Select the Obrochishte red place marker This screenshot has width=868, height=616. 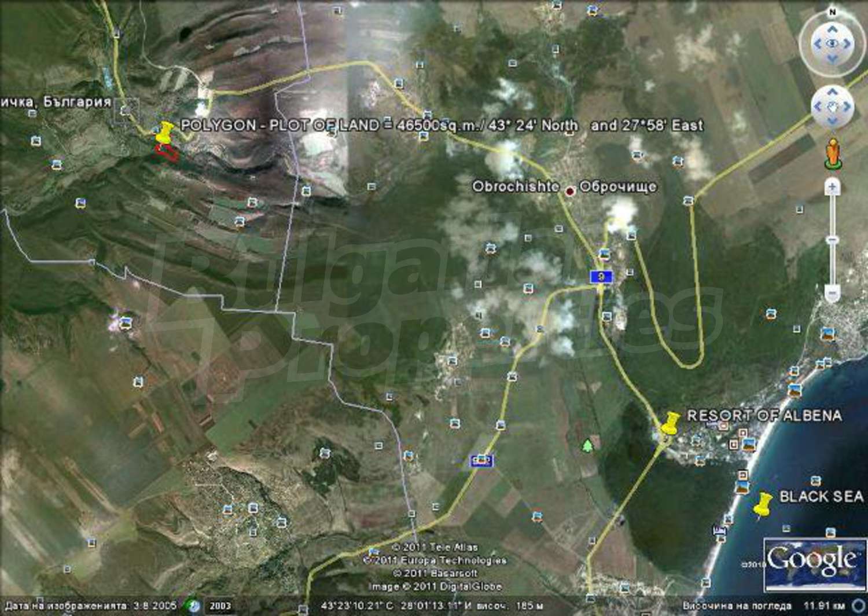[x=570, y=190]
